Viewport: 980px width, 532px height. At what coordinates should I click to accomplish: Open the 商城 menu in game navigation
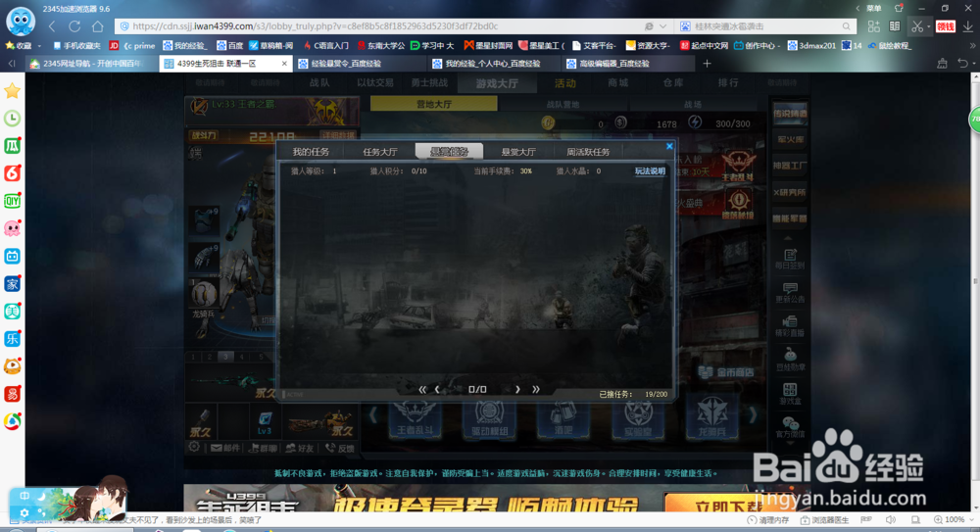pos(617,83)
